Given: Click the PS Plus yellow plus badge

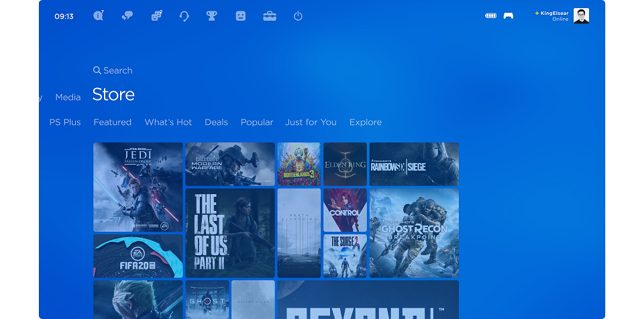Looking at the screenshot, I should [x=537, y=13].
